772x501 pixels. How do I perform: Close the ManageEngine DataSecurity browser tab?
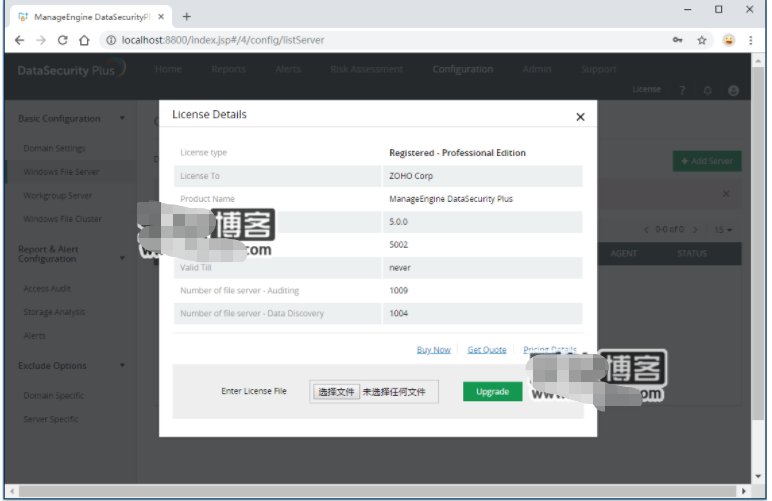[x=161, y=17]
